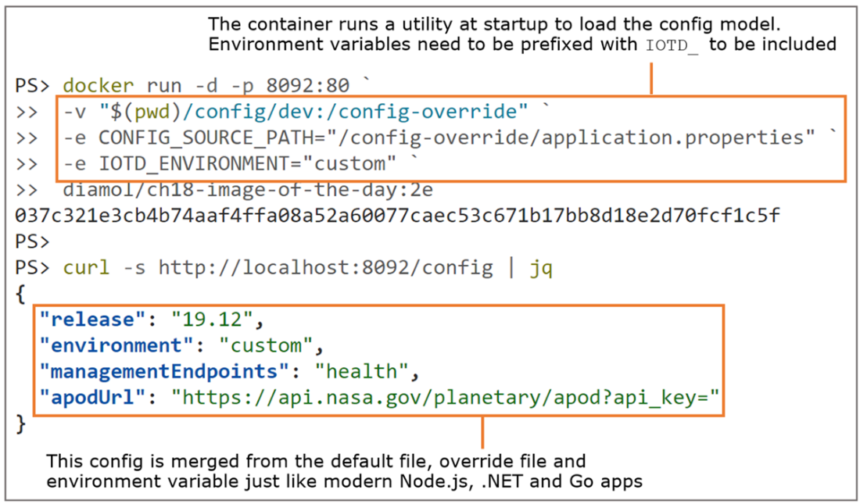Click the 'jq' command after the pipe

pyautogui.click(x=541, y=270)
